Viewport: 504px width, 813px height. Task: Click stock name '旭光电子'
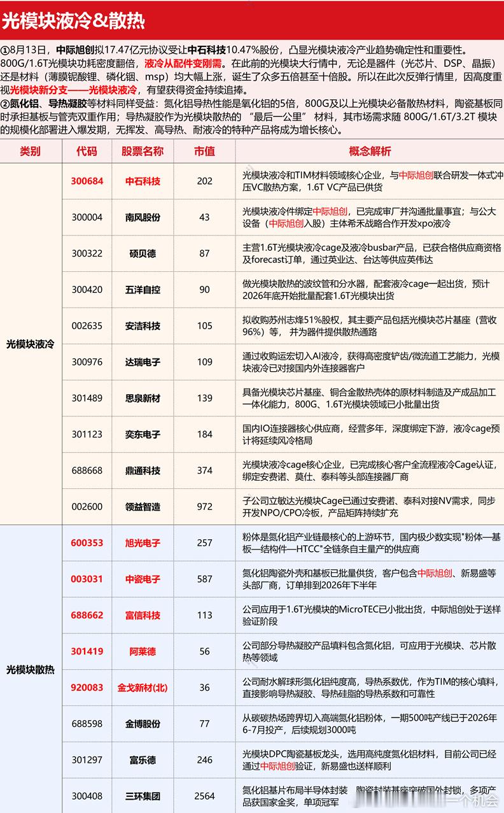pos(143,543)
